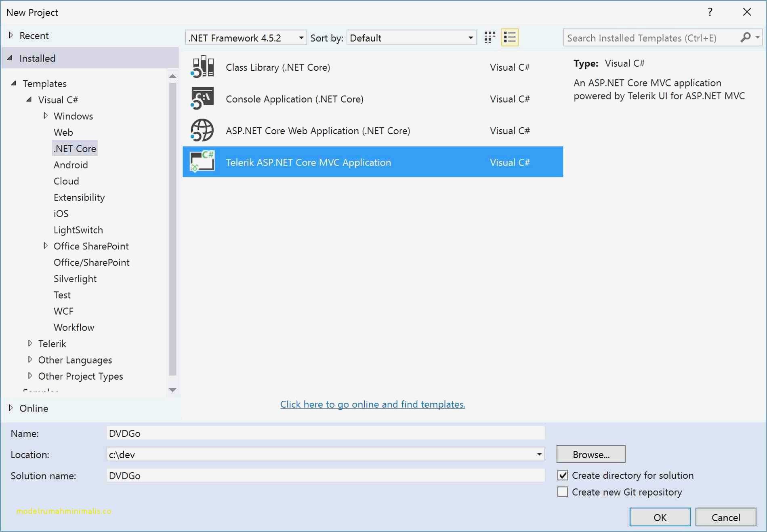
Task: Toggle Create directory for solution checkbox
Action: coord(563,475)
